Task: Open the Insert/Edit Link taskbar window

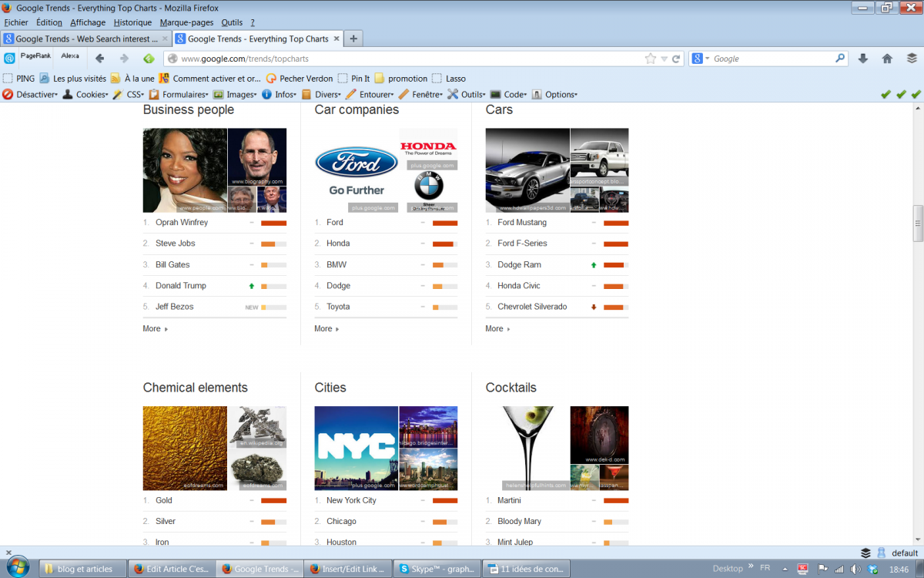Action: 347,569
